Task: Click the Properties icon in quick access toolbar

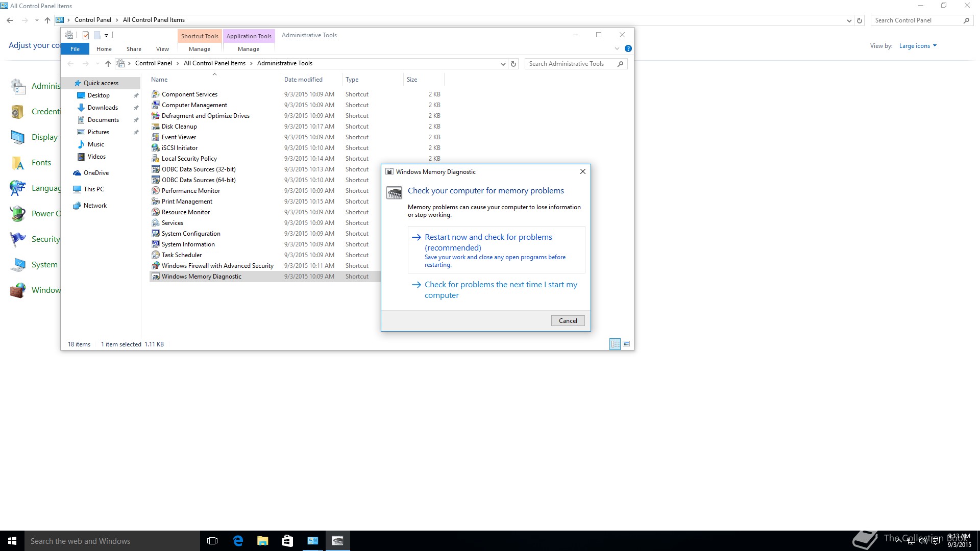Action: pos(86,35)
